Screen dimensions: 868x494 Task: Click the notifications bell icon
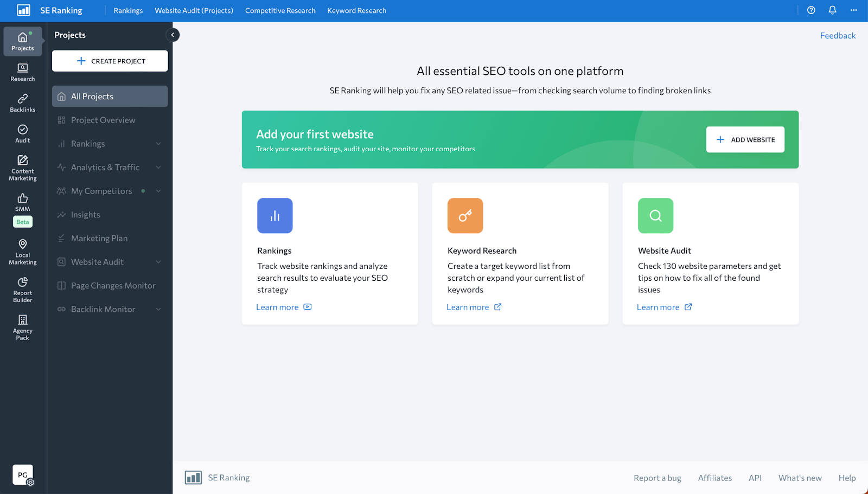[x=832, y=10]
